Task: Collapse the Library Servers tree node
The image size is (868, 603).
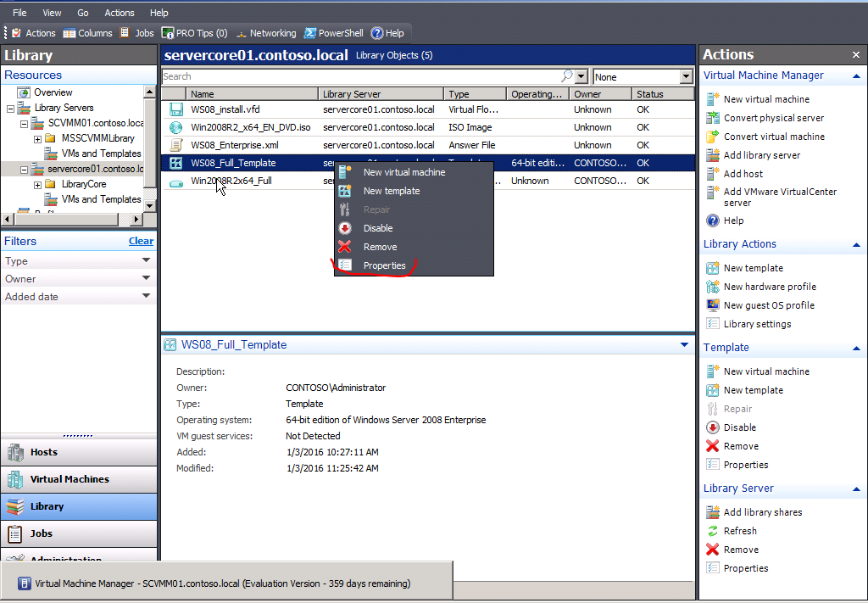Action: 10,109
